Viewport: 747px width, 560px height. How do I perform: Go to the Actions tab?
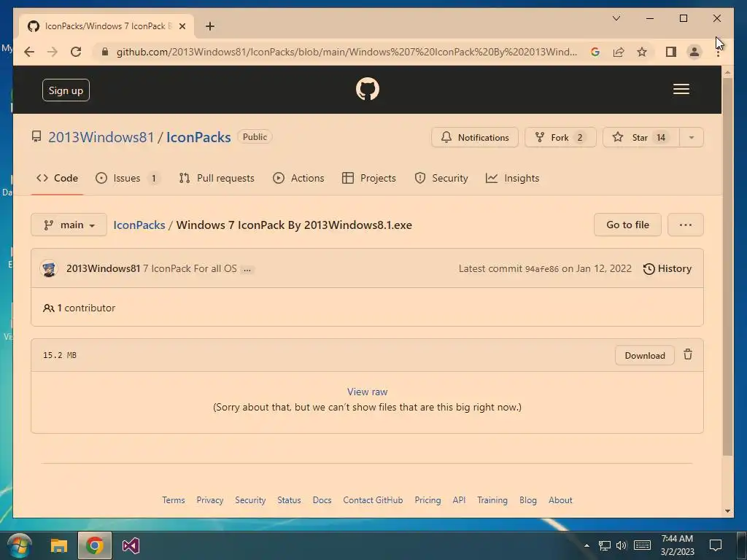point(298,178)
